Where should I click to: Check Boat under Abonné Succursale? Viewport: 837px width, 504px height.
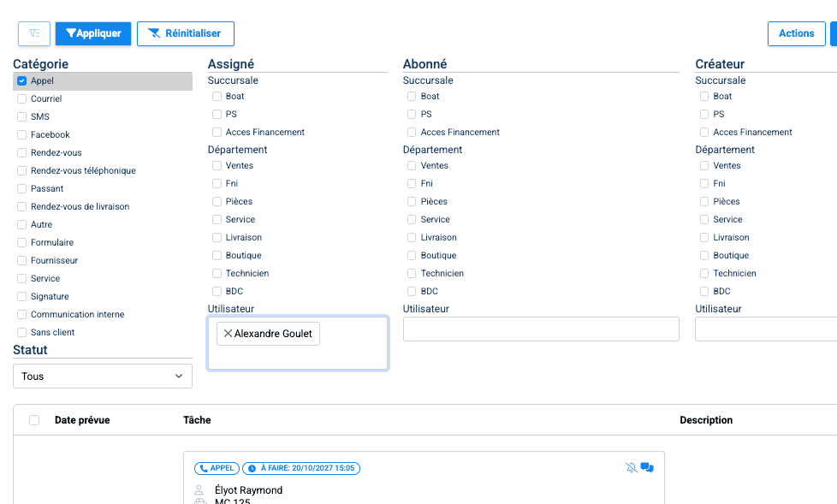click(x=412, y=97)
